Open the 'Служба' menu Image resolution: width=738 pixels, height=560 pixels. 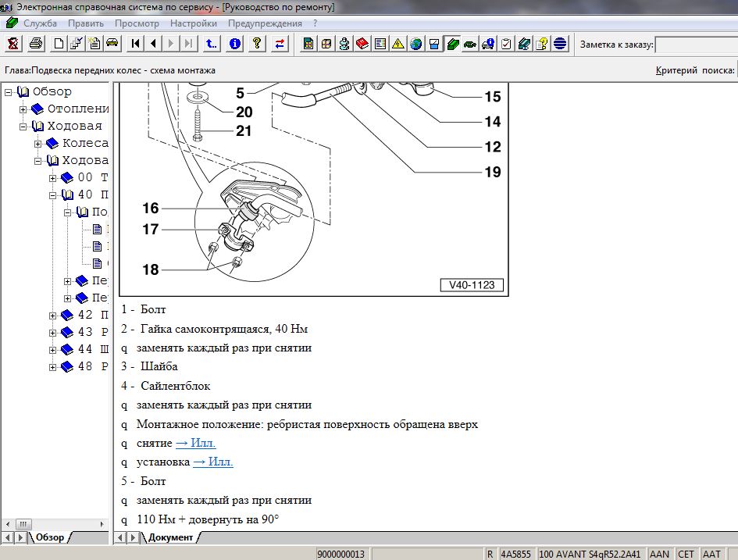coord(39,23)
